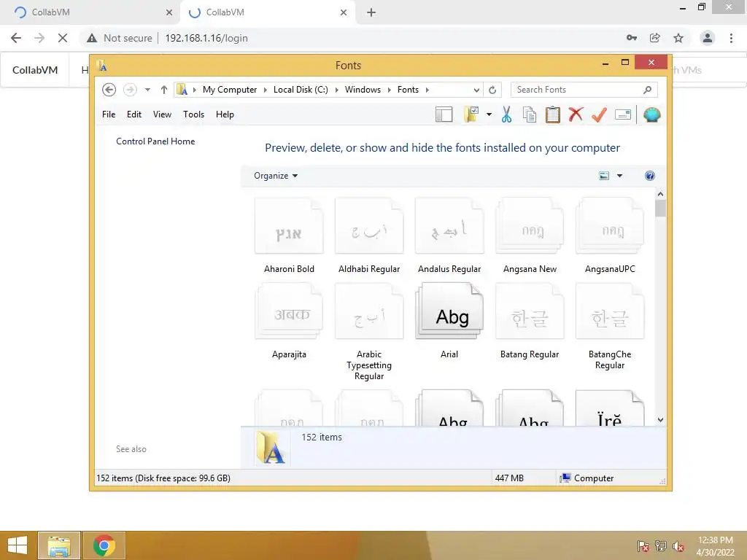Select the Andalus Regular font
Image resolution: width=747 pixels, height=560 pixels.
click(449, 236)
